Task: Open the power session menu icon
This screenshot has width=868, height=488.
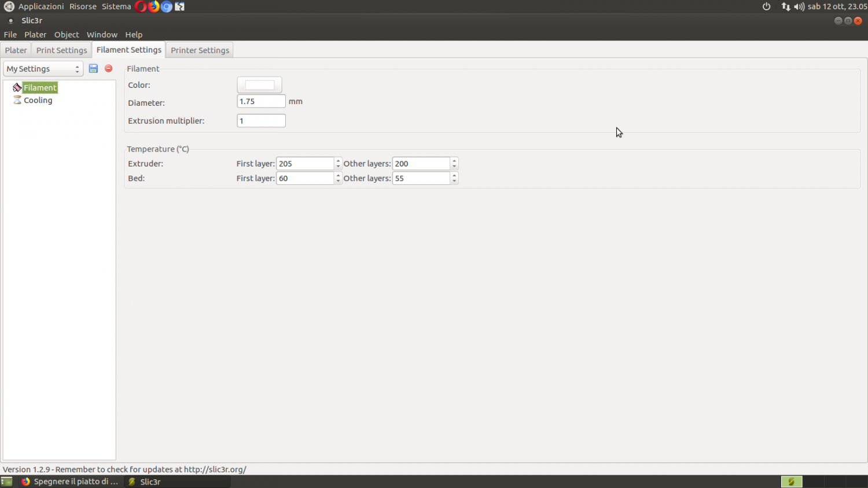Action: pos(767,6)
